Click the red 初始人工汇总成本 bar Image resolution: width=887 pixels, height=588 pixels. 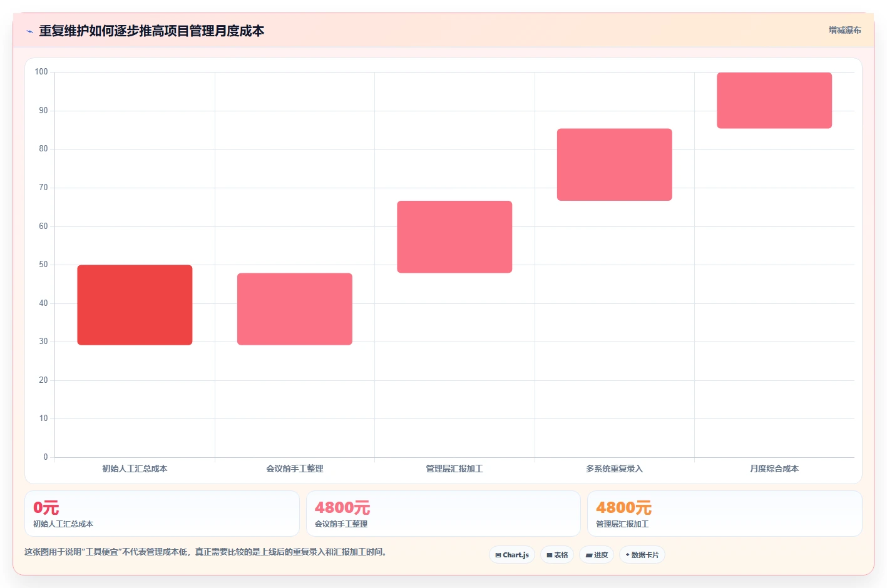tap(135, 305)
